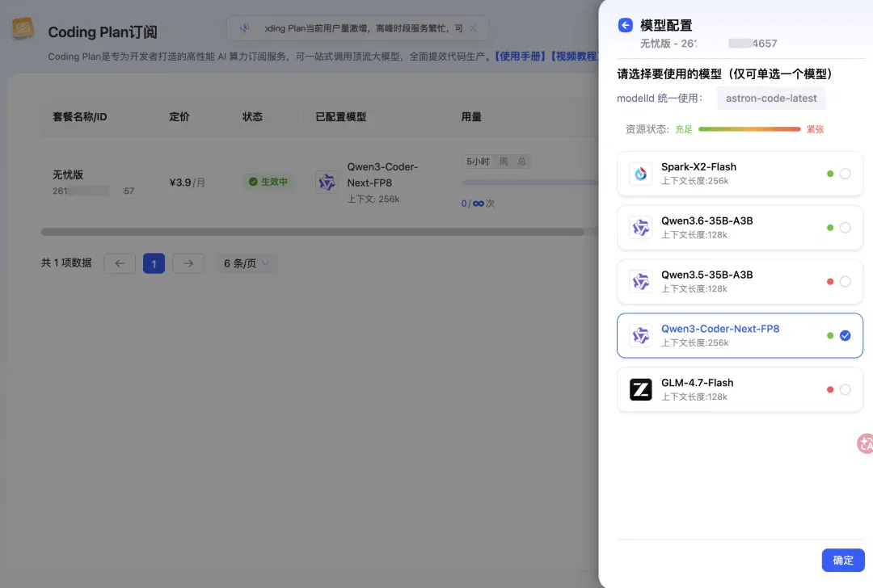873x588 pixels.
Task: Switch usage view to 5小时 tab
Action: pyautogui.click(x=478, y=162)
